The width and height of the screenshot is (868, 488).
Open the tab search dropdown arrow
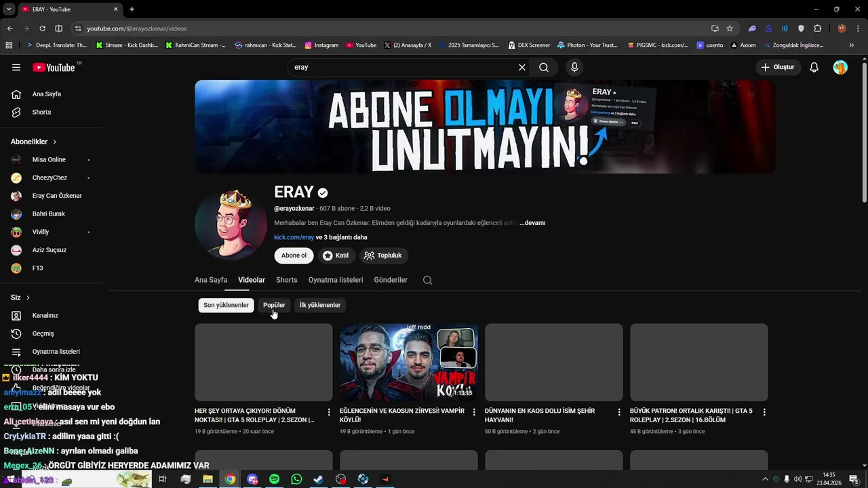9,9
